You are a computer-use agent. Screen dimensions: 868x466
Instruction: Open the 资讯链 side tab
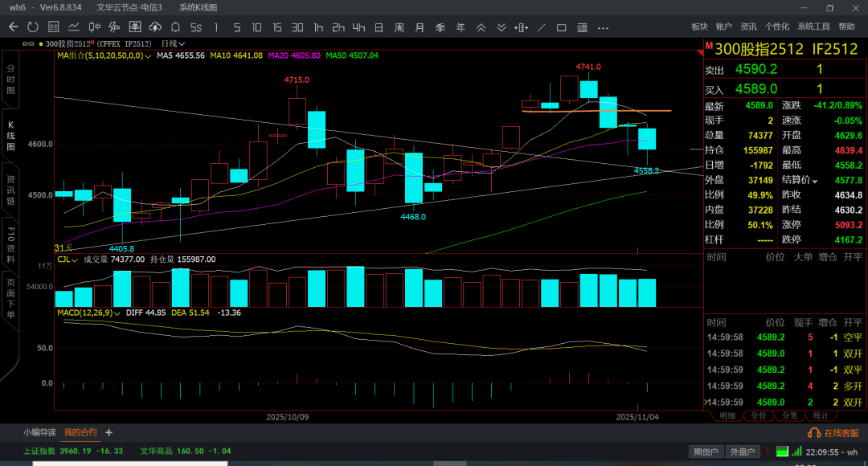[x=10, y=190]
